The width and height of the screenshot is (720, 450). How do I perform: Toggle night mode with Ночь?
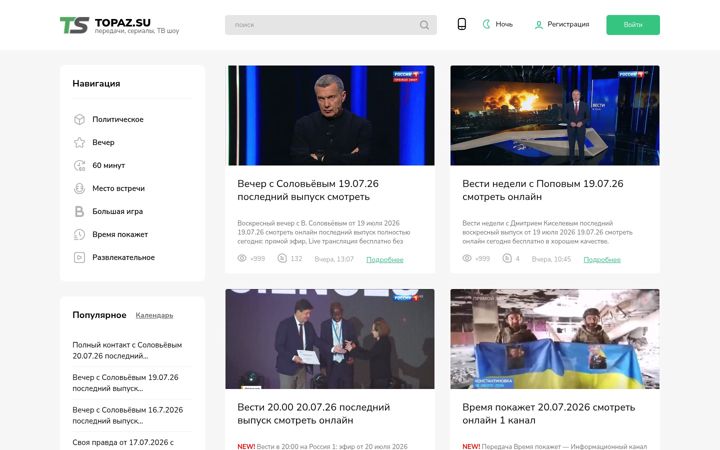click(498, 24)
